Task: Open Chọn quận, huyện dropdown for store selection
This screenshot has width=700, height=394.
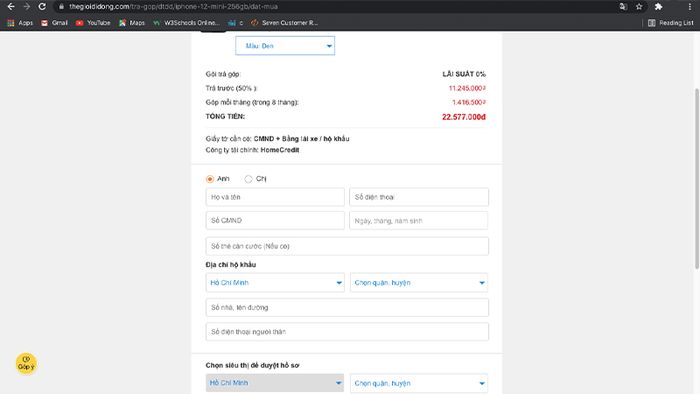Action: point(419,383)
